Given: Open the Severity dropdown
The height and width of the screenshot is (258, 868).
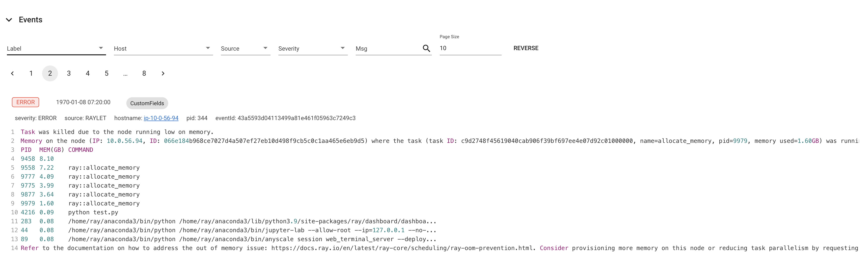Looking at the screenshot, I should coord(312,49).
